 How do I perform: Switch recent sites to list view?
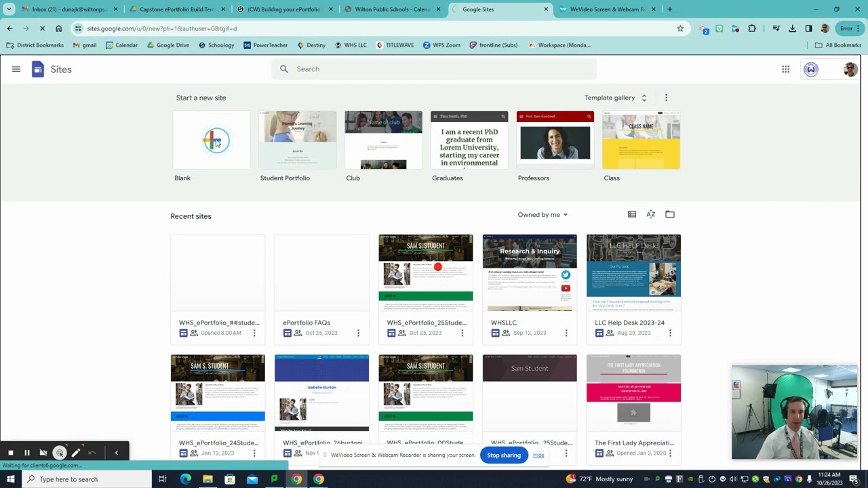[x=632, y=214]
